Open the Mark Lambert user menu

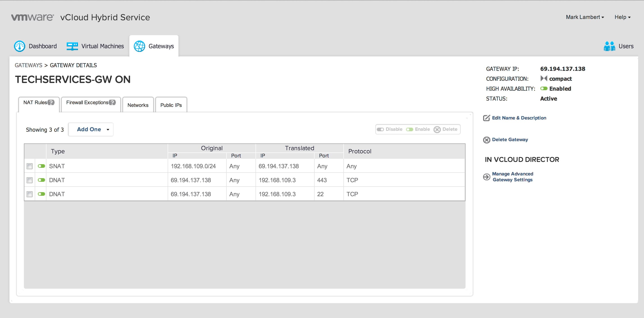pyautogui.click(x=585, y=17)
